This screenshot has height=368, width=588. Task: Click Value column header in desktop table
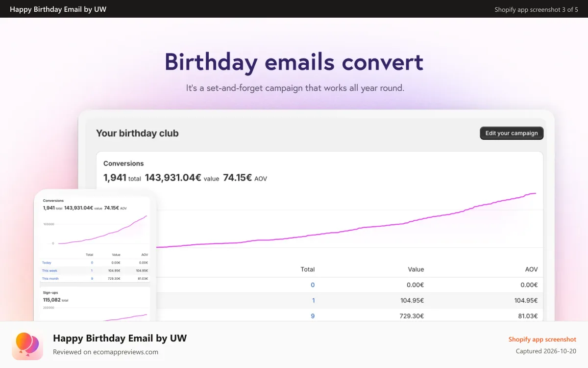416,269
